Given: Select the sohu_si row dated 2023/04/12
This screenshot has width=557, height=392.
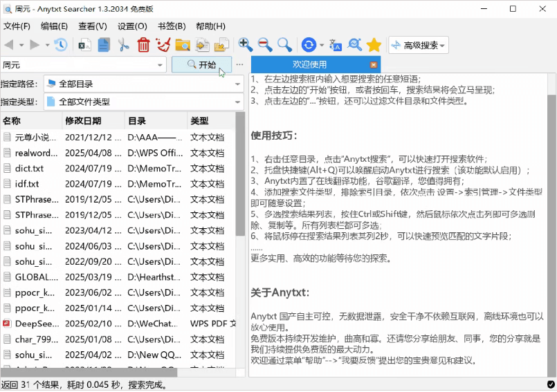Looking at the screenshot, I should tap(118, 230).
